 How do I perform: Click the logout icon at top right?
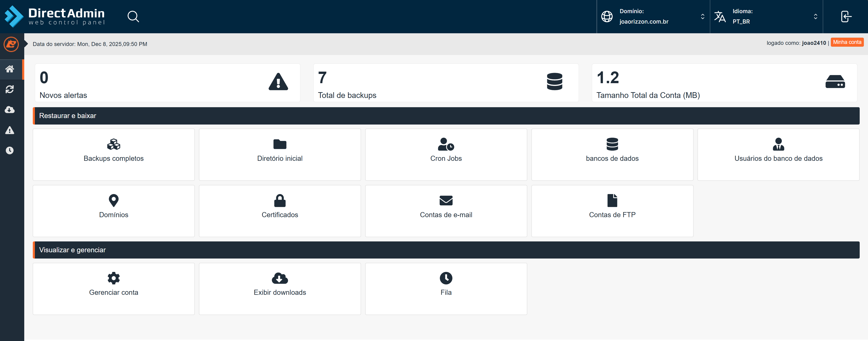846,17
